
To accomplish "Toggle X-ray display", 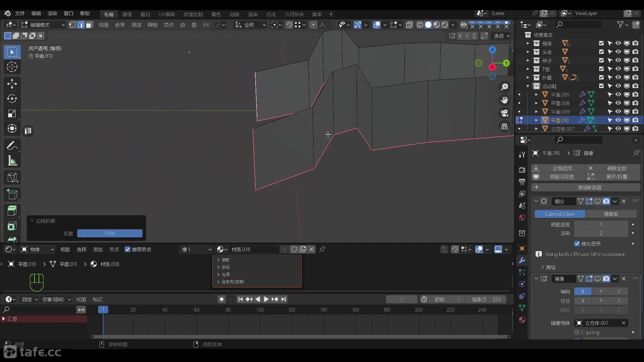I will point(409,25).
